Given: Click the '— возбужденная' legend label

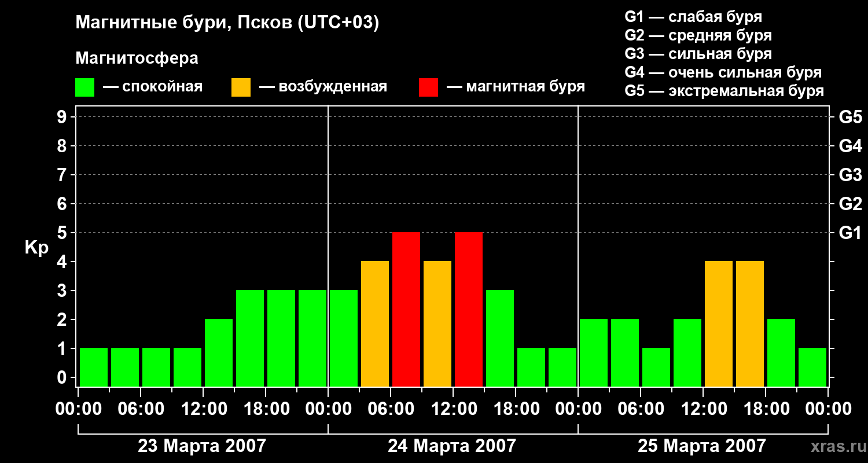Looking at the screenshot, I should [323, 87].
